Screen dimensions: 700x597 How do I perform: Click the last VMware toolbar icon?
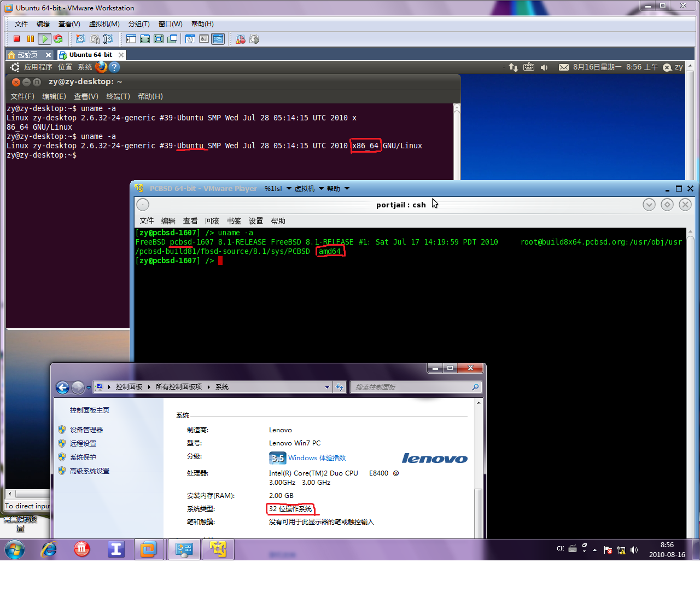click(x=254, y=39)
